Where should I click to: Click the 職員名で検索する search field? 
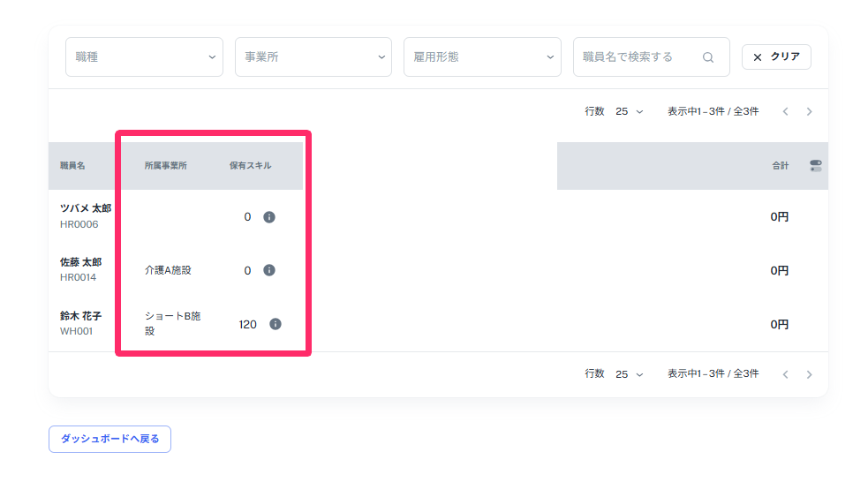click(651, 57)
